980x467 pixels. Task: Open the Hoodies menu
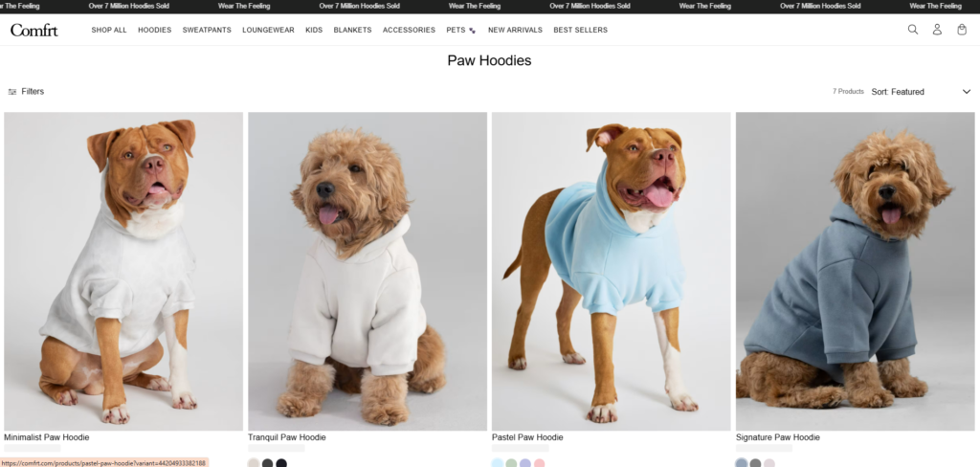click(154, 30)
